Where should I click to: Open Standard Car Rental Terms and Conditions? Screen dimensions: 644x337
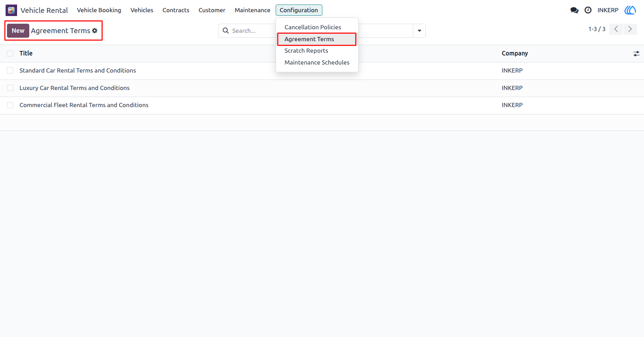(78, 70)
